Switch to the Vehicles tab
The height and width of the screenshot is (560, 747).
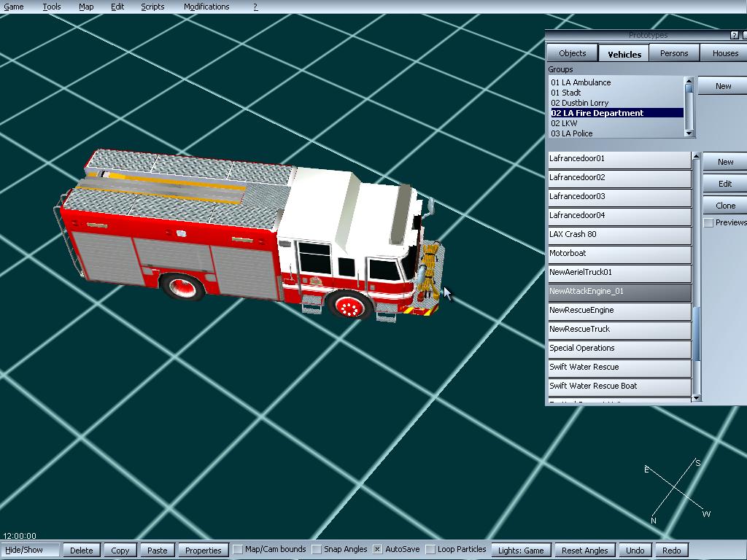624,54
